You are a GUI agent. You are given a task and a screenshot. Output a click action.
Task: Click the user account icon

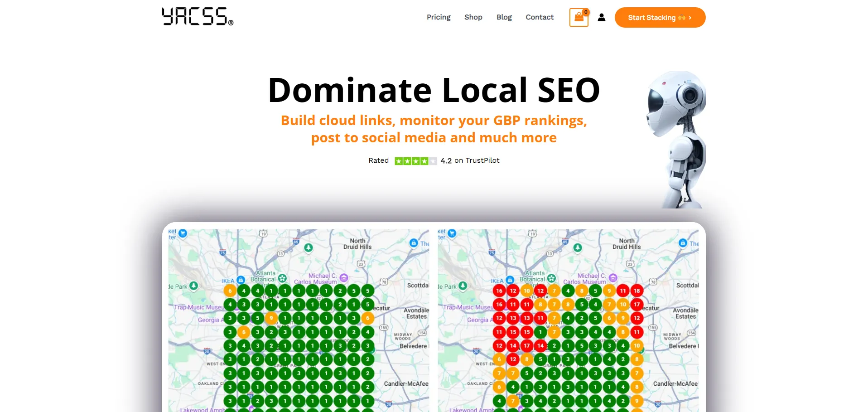point(601,17)
